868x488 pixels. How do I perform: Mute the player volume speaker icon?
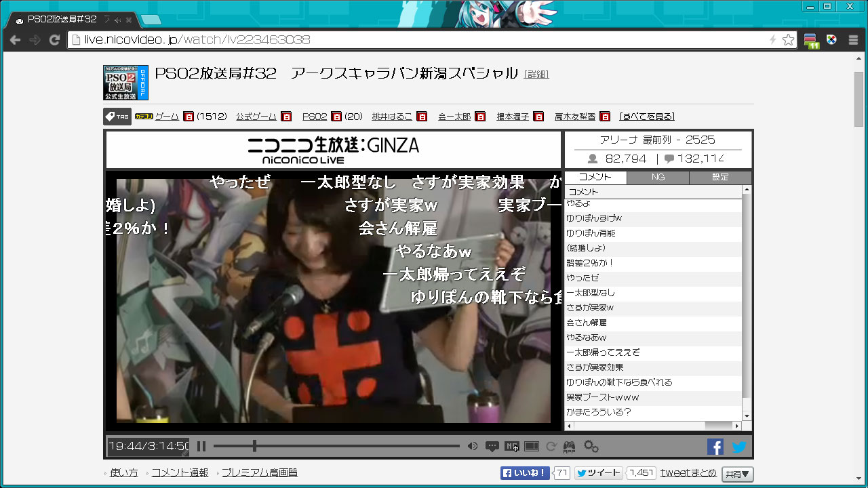click(473, 446)
